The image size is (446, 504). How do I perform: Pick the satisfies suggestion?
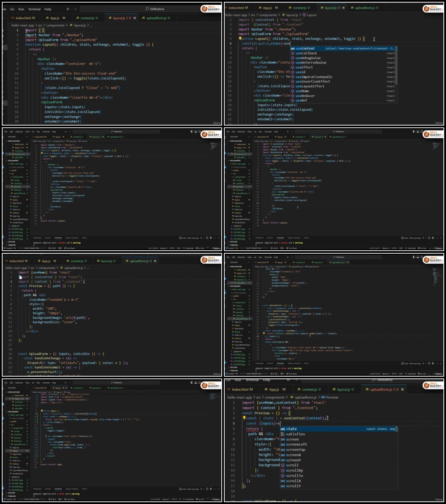[338, 434]
